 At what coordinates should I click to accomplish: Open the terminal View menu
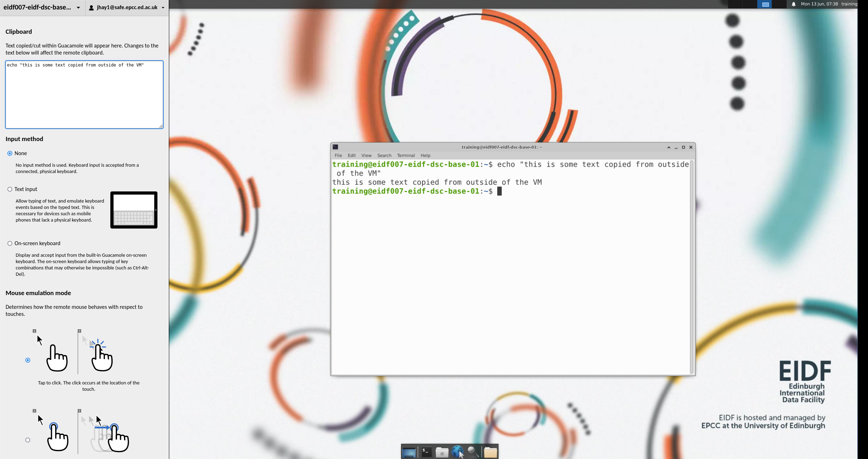coord(366,155)
